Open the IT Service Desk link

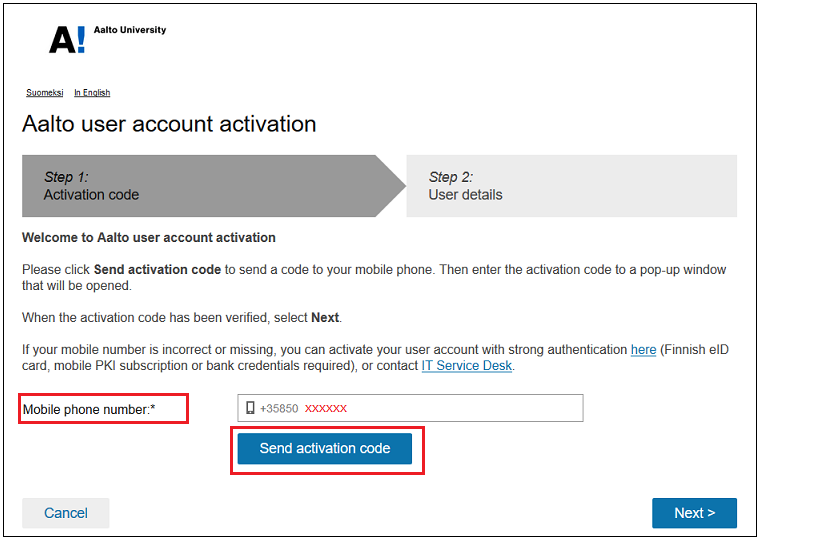pyautogui.click(x=466, y=366)
